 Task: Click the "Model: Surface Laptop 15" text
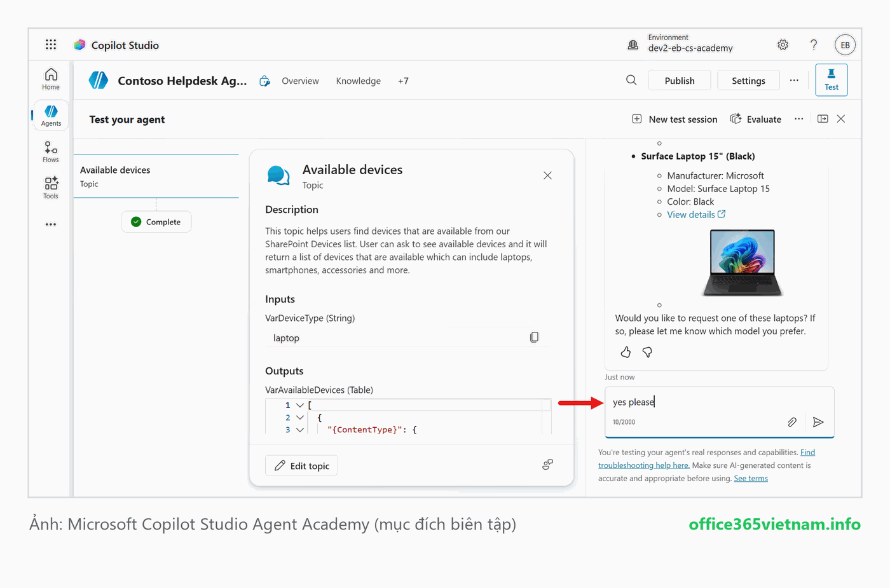718,189
